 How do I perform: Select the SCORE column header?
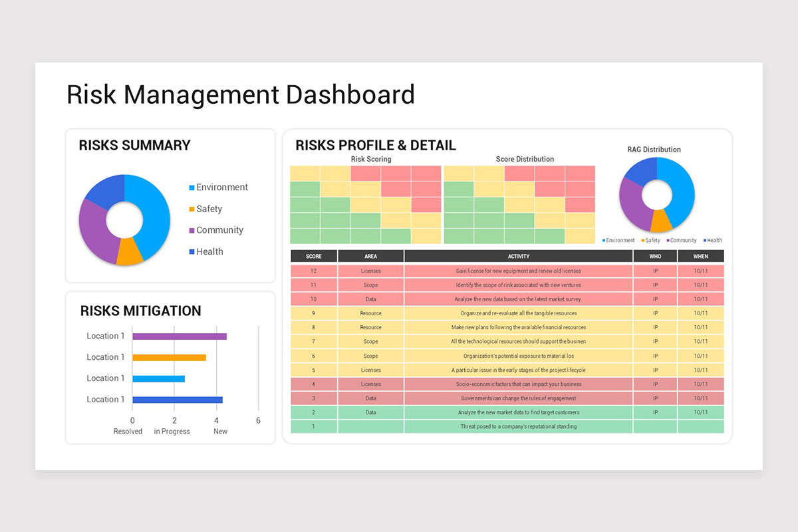click(313, 255)
